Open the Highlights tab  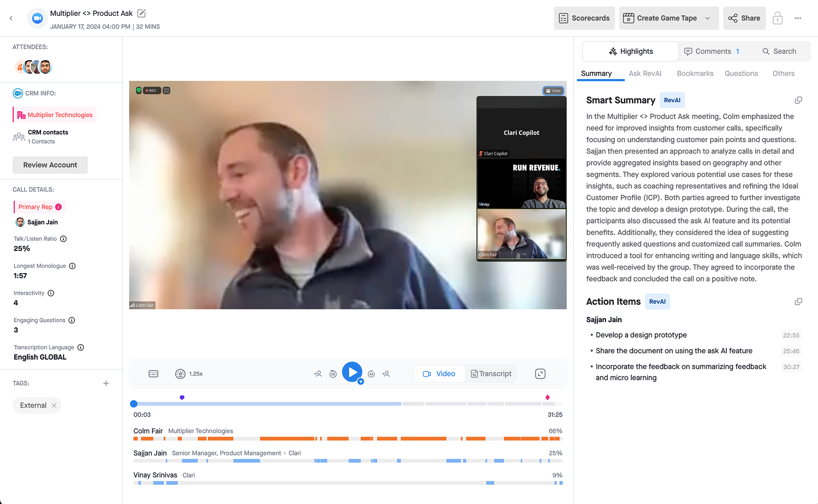click(631, 51)
